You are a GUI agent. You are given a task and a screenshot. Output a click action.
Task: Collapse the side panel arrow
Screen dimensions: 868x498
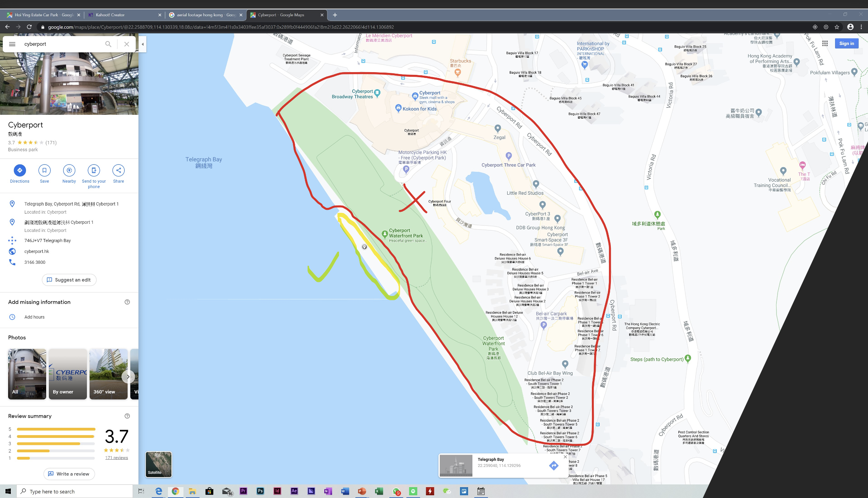click(x=142, y=44)
